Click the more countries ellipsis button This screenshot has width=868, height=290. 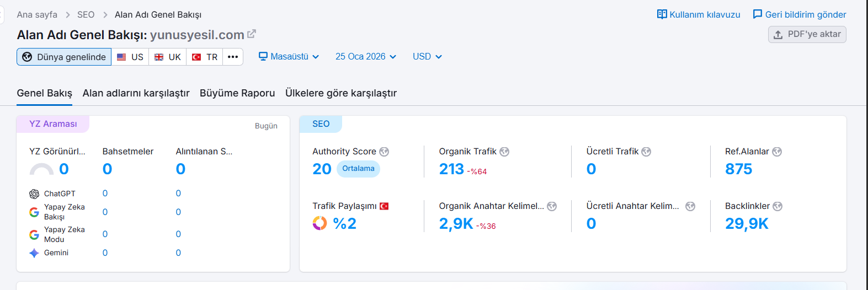click(233, 57)
